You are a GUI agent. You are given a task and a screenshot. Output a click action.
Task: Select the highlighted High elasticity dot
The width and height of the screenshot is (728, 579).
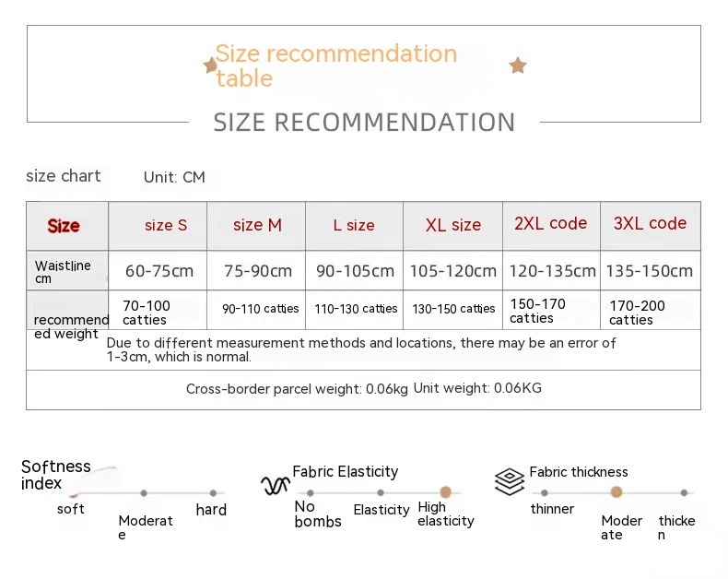click(445, 492)
